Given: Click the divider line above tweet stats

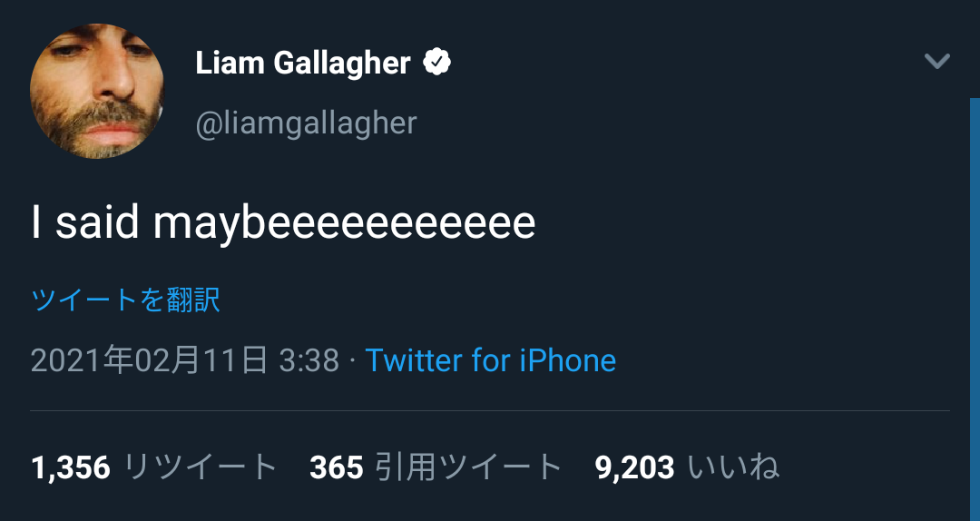Looking at the screenshot, I should pyautogui.click(x=490, y=410).
